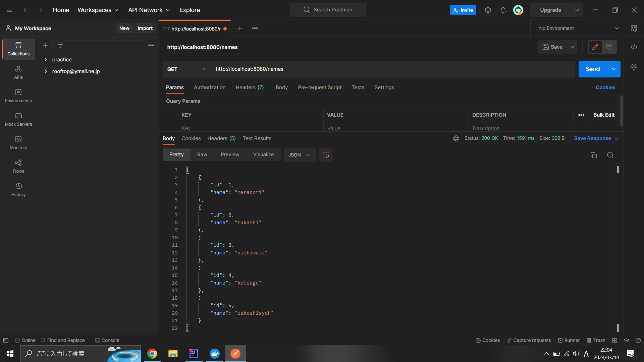Image resolution: width=644 pixels, height=362 pixels.
Task: Toggle the two-pane view in the status bar
Action: [x=614, y=340]
